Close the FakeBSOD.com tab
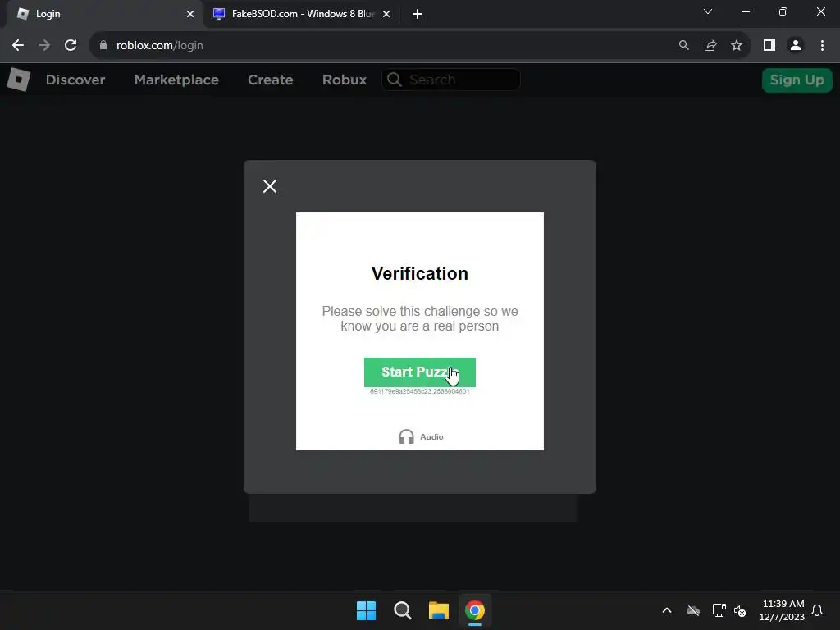 coord(386,14)
